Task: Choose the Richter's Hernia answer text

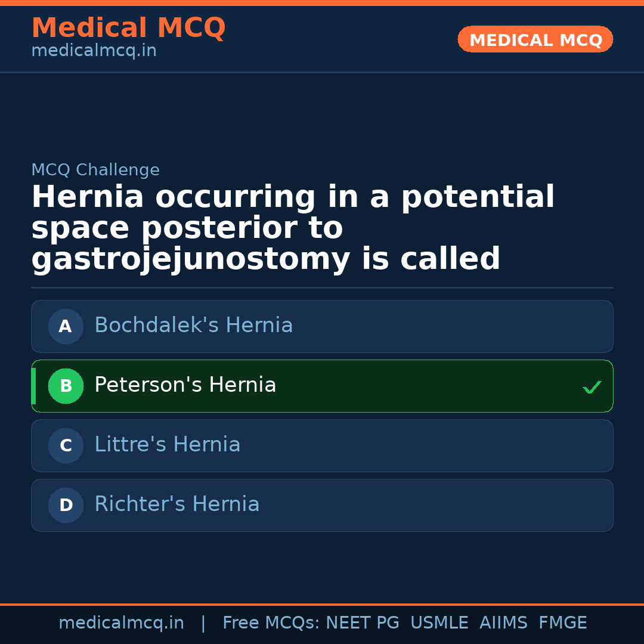Action: pos(177,504)
